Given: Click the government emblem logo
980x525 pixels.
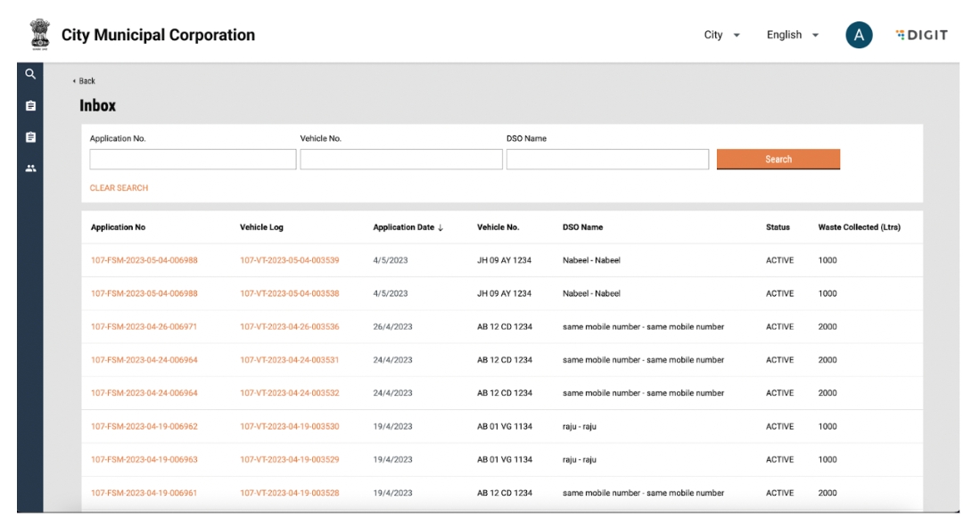Looking at the screenshot, I should (x=40, y=36).
